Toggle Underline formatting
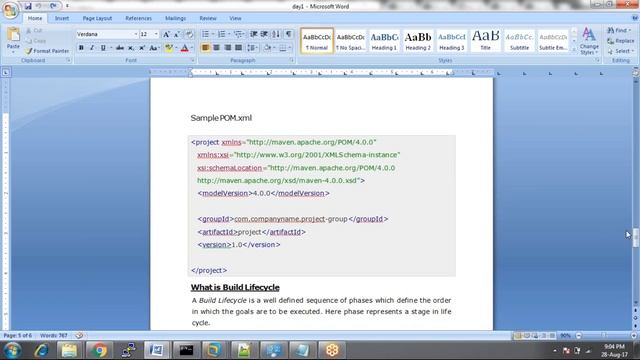 pos(103,48)
